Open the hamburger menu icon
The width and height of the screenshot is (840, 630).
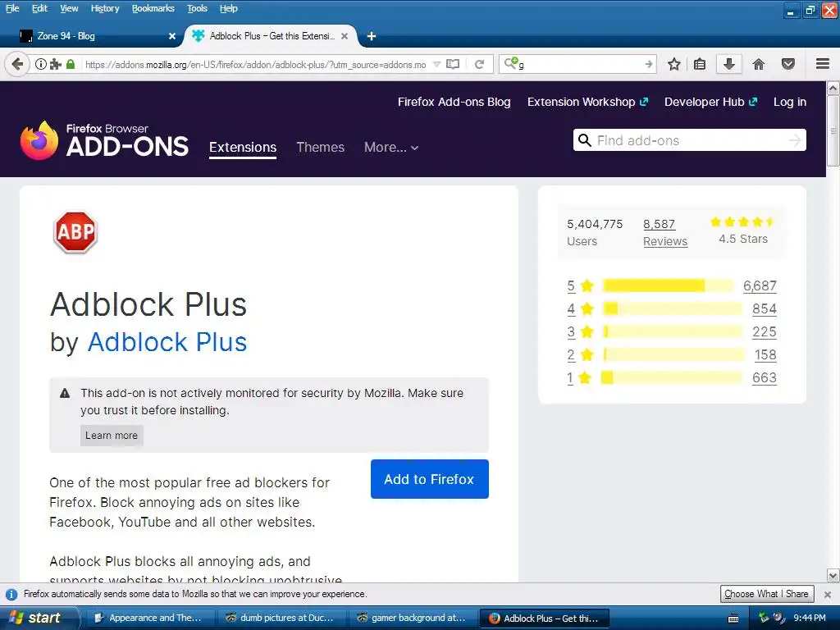coord(823,64)
